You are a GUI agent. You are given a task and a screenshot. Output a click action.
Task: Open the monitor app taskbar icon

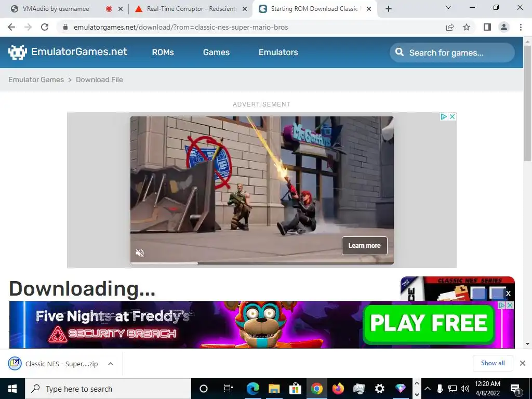pos(358,389)
